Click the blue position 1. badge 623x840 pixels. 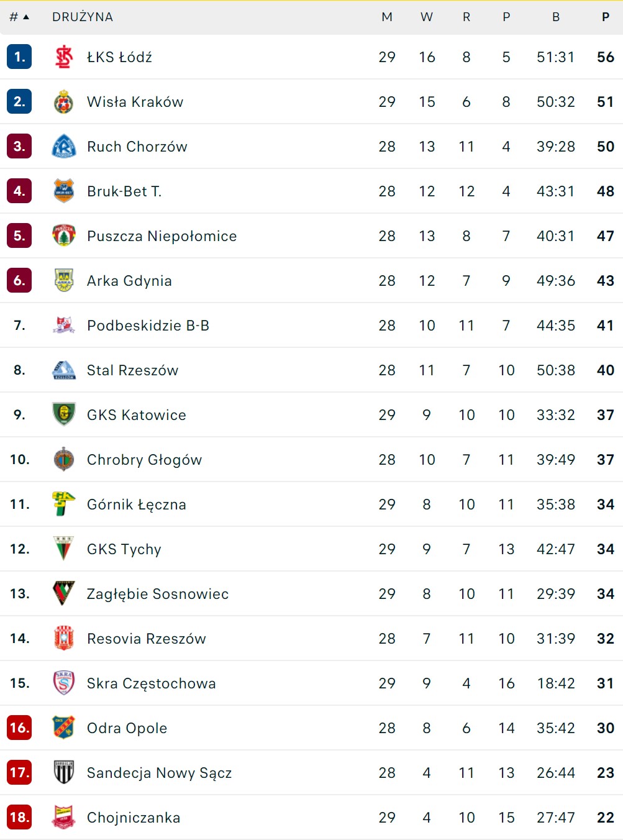point(19,57)
